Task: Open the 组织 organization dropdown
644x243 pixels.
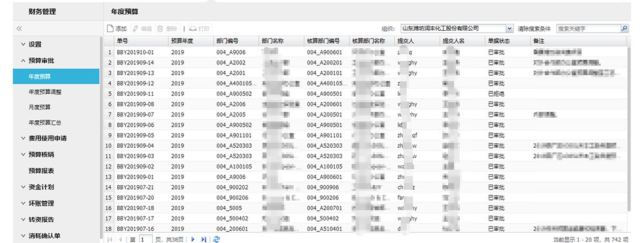Action: pos(509,28)
